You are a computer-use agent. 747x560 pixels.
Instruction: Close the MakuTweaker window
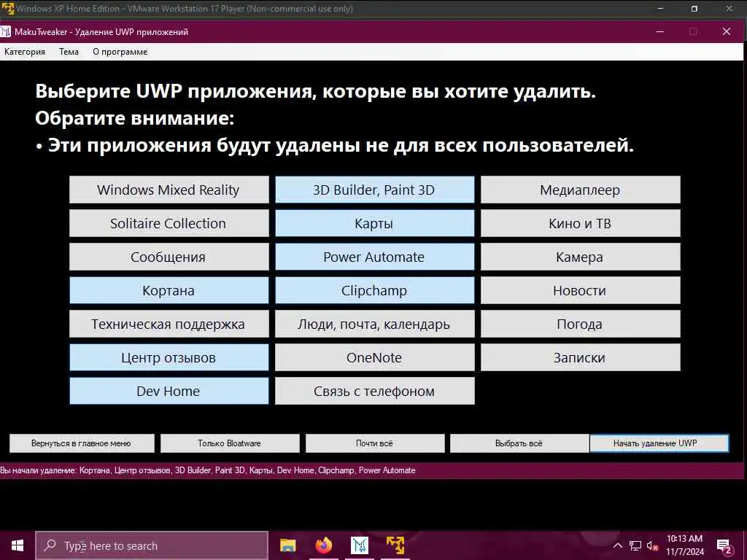pyautogui.click(x=727, y=32)
